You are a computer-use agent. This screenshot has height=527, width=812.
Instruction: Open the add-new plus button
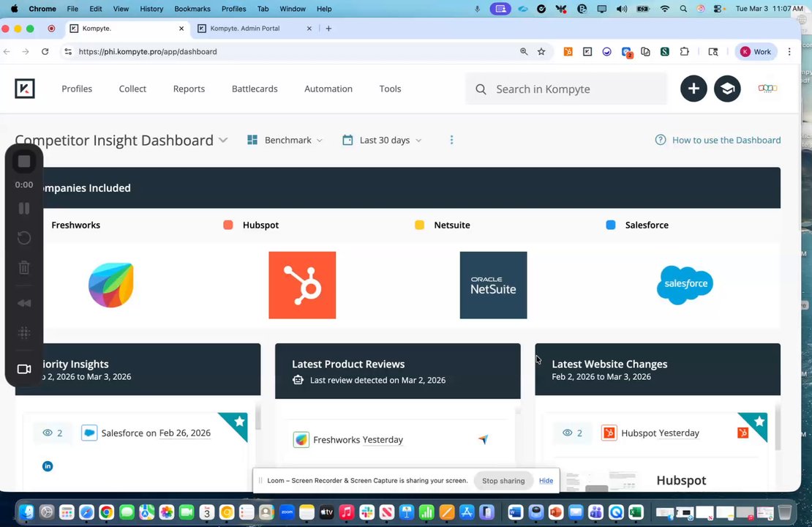pyautogui.click(x=693, y=89)
